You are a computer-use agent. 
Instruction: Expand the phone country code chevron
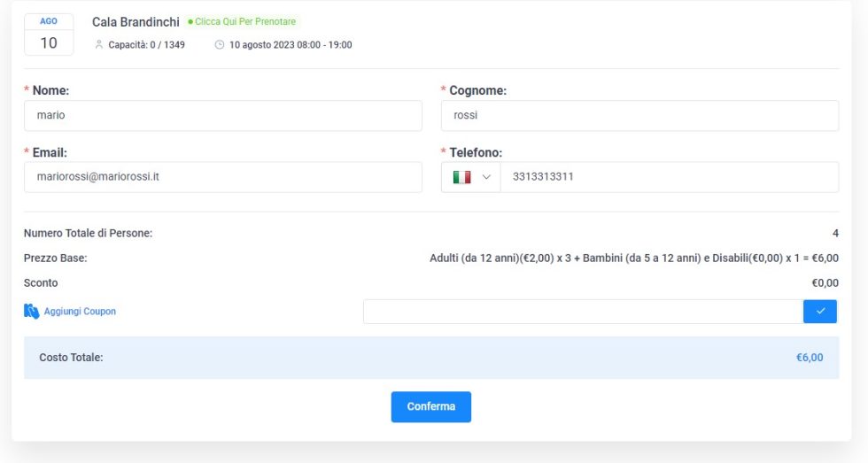(x=485, y=177)
